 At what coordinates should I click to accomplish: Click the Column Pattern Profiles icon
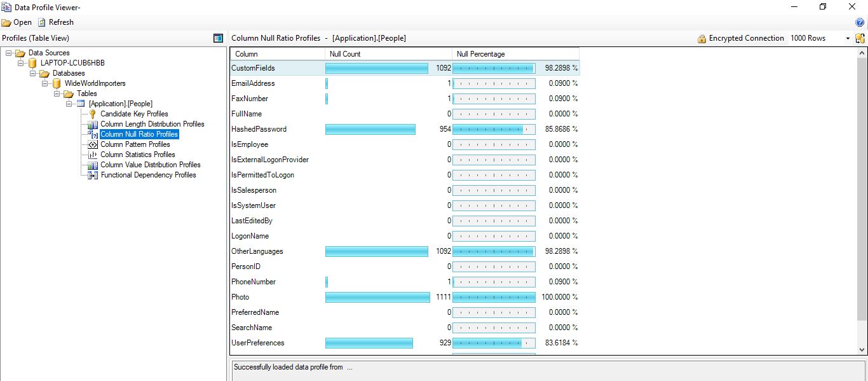click(93, 144)
